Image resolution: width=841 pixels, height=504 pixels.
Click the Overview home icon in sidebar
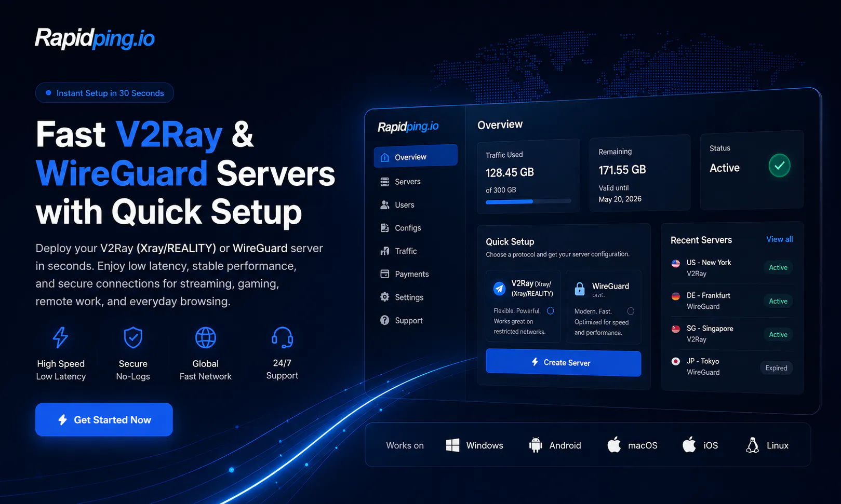coord(385,157)
